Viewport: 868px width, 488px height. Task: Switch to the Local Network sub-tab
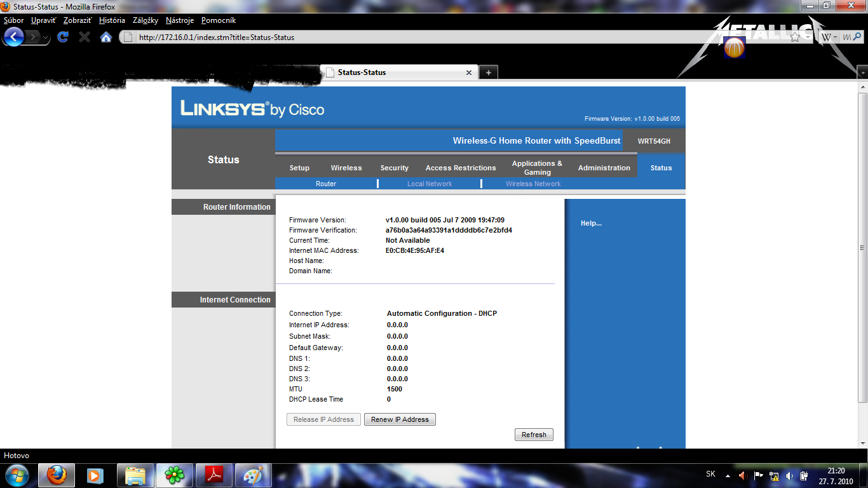click(430, 184)
